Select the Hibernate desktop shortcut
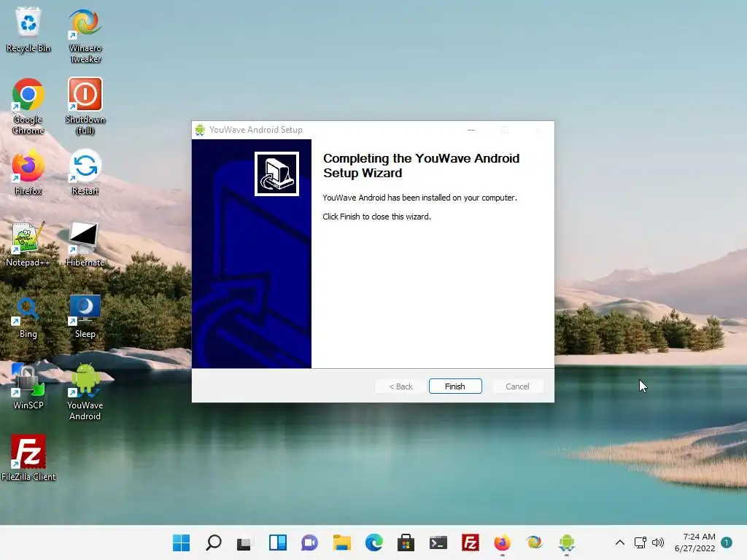The height and width of the screenshot is (560, 747). point(85,244)
